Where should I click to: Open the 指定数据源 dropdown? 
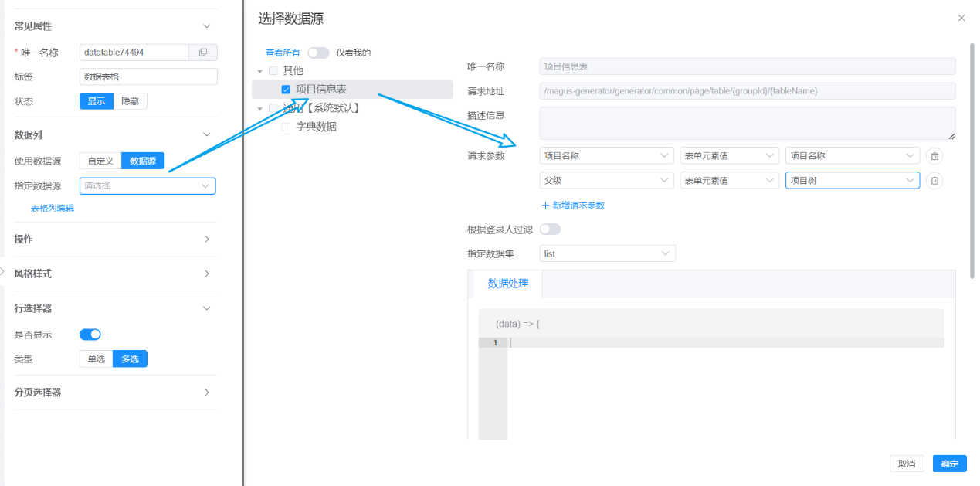coord(148,186)
